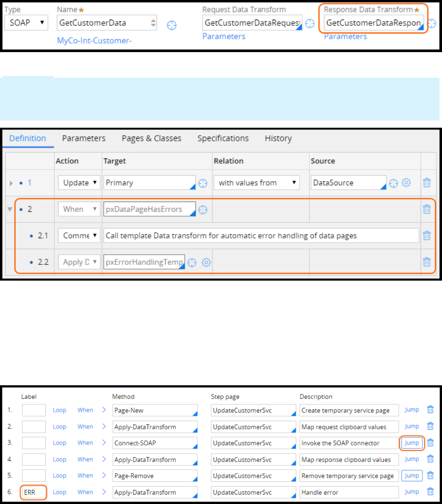
Task: Click When link for step 4
Action: coord(85,460)
